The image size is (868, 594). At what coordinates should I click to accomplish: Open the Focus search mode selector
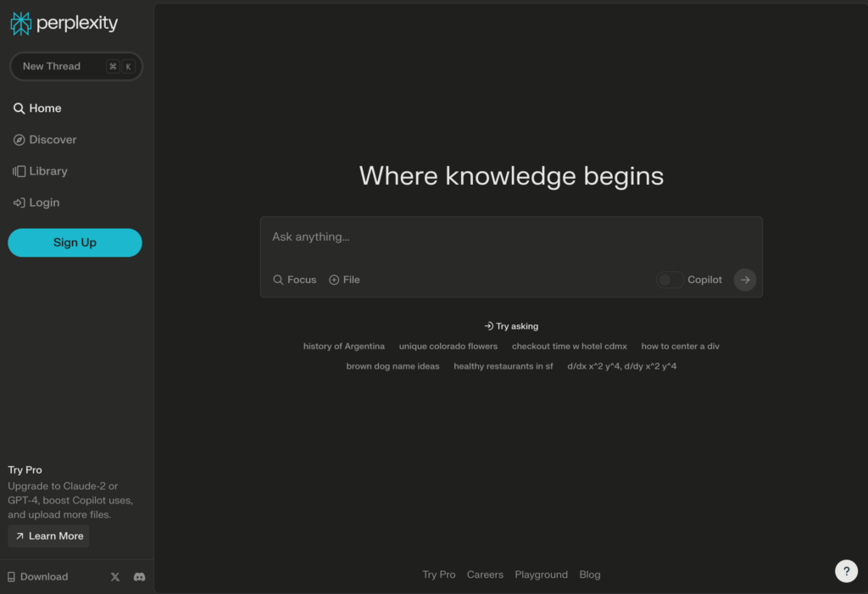pyautogui.click(x=294, y=280)
